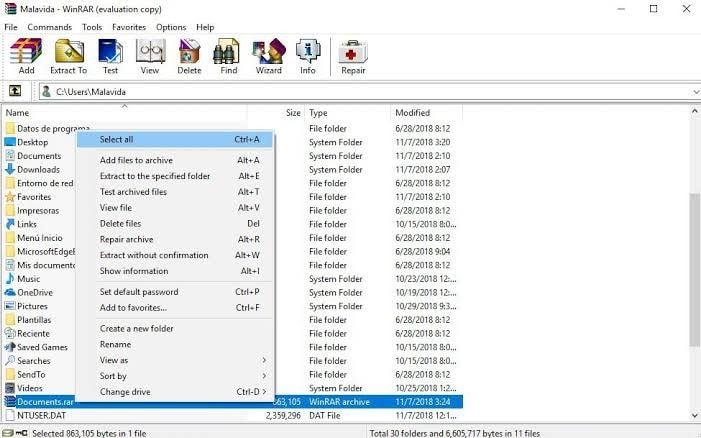Choose Select all in context menu

(x=175, y=139)
